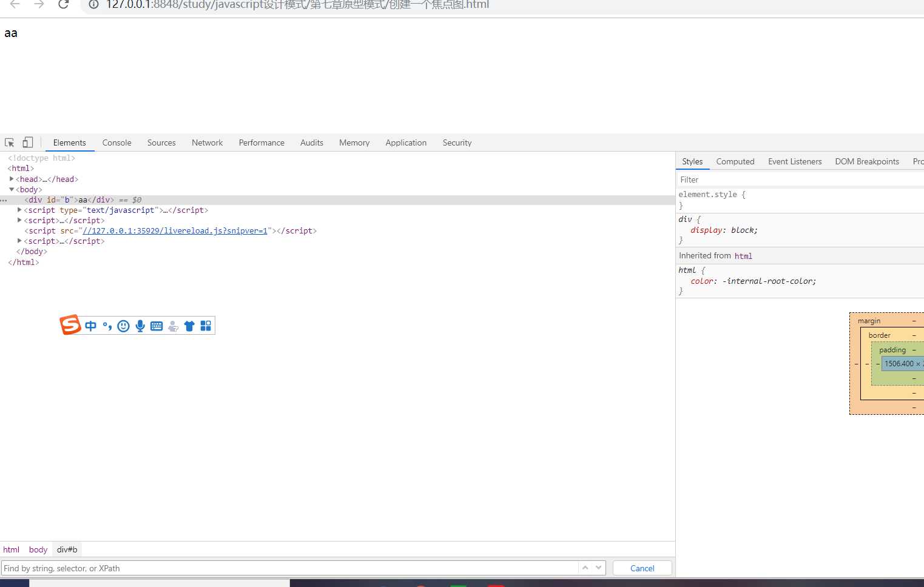Click the address bar URL text

click(x=297, y=5)
